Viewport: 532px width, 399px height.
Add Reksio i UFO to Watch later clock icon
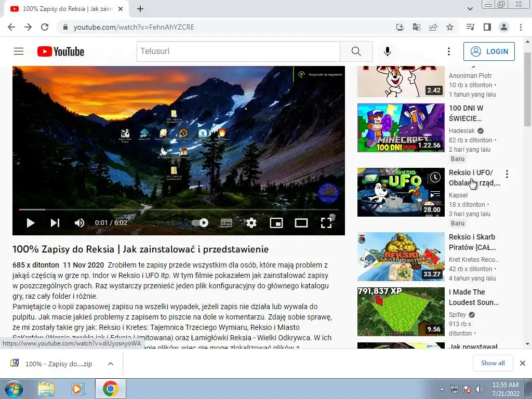(435, 177)
